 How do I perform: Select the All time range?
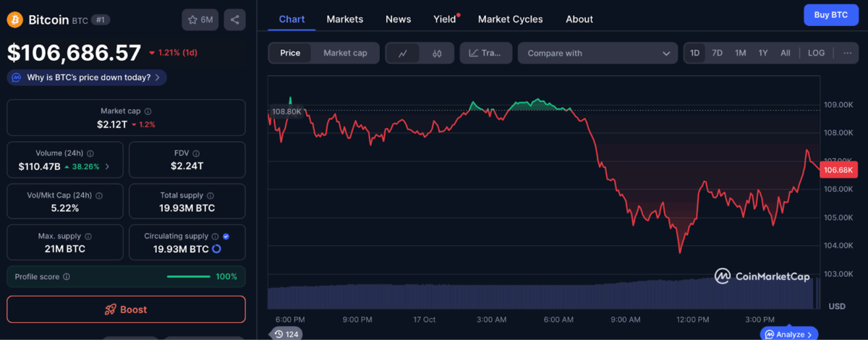click(786, 53)
